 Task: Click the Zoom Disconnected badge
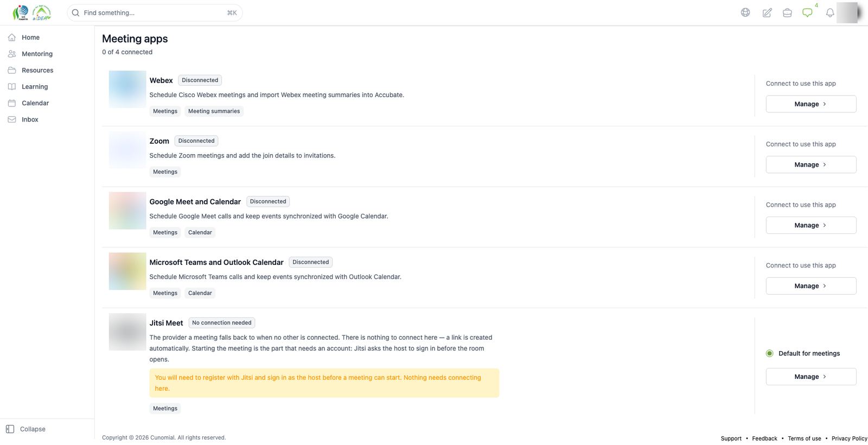[196, 141]
